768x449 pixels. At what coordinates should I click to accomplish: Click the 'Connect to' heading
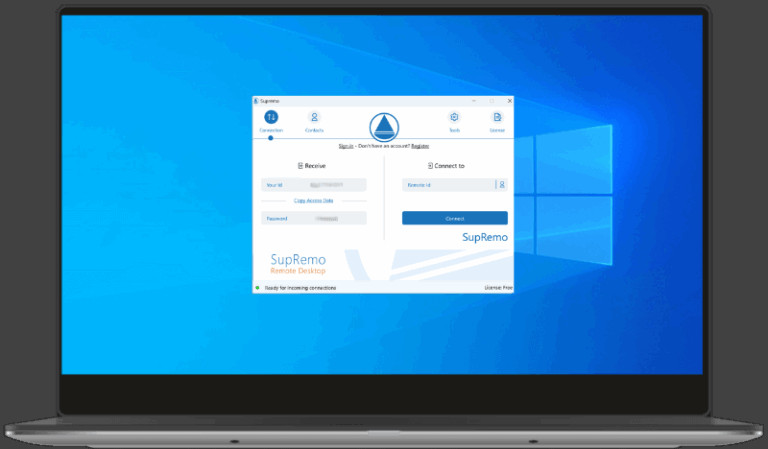(446, 165)
